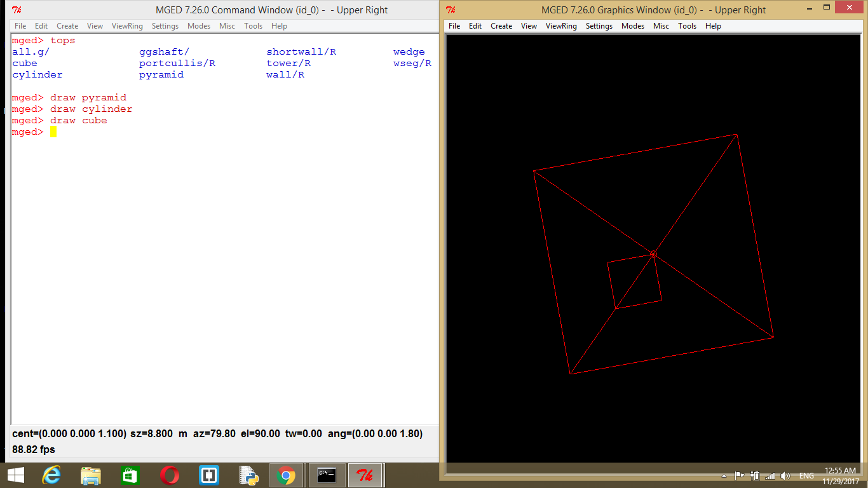
Task: Open the View menu in the Command Window
Action: pos(95,26)
